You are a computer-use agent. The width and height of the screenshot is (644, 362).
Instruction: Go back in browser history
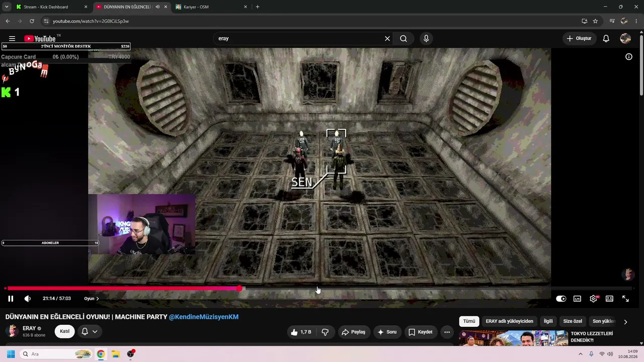point(8,21)
